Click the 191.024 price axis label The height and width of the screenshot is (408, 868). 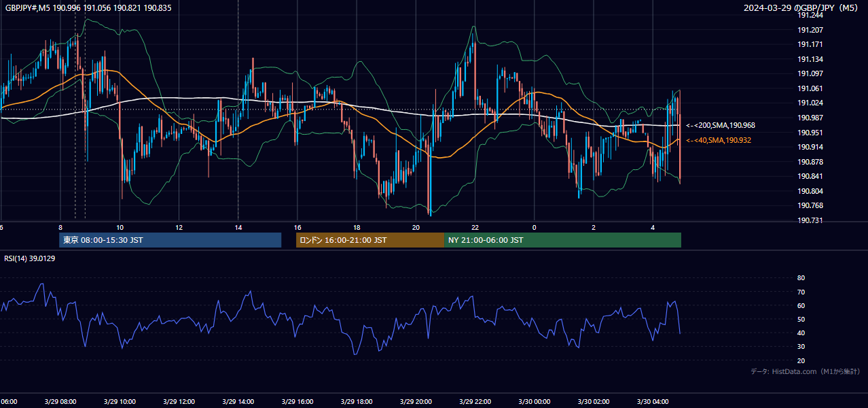click(x=810, y=103)
